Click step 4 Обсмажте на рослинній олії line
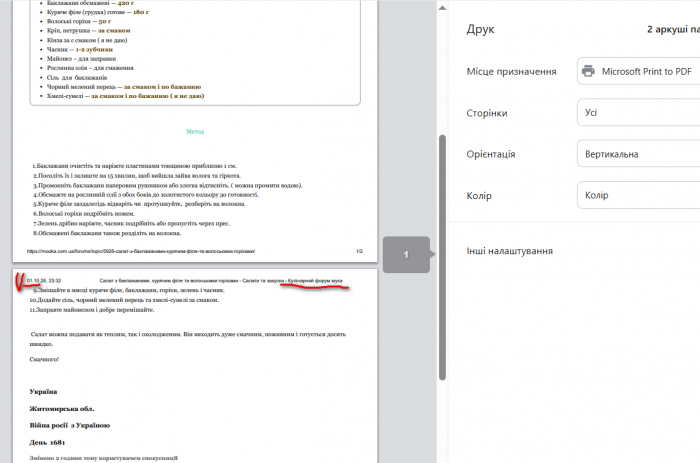 (146, 195)
